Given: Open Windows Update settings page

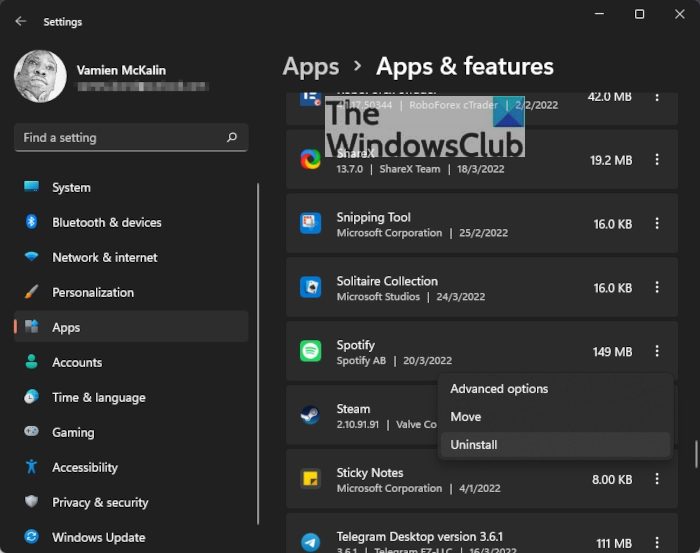Looking at the screenshot, I should click(98, 537).
